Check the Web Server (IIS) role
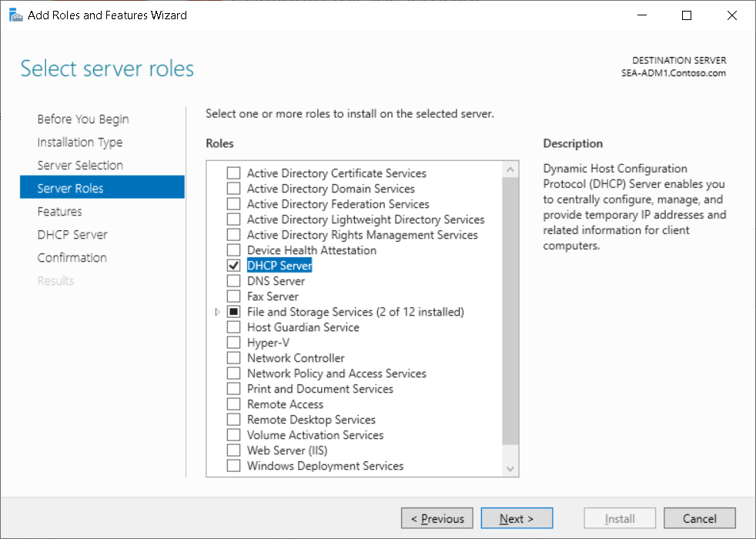 click(233, 450)
